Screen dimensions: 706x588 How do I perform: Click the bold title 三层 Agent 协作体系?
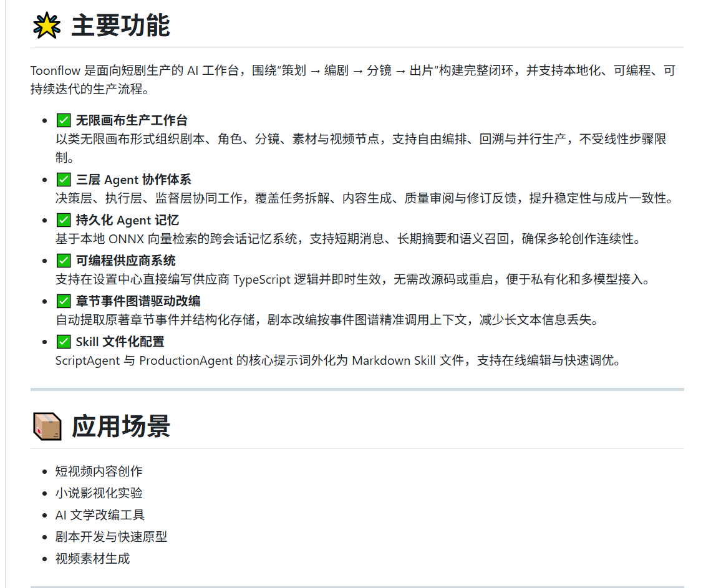(133, 180)
